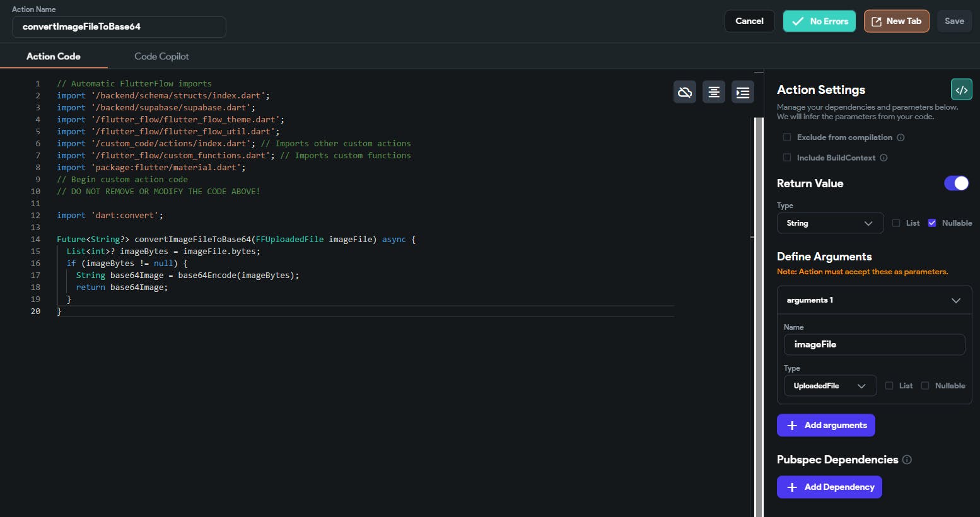Open the String return type dropdown
The width and height of the screenshot is (980, 517).
click(x=830, y=223)
